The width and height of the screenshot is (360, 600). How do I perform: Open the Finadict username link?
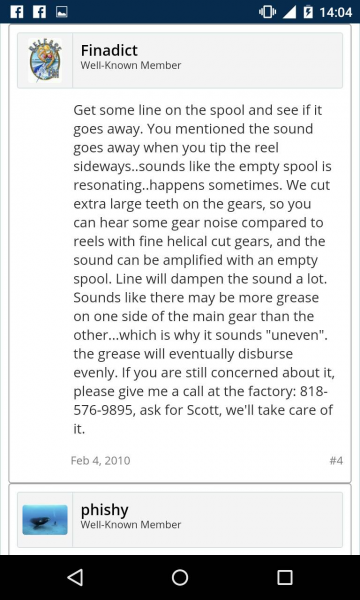coord(109,50)
